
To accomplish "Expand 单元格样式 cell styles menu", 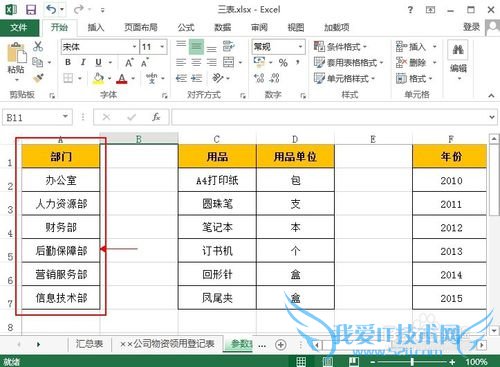I will click(x=345, y=79).
